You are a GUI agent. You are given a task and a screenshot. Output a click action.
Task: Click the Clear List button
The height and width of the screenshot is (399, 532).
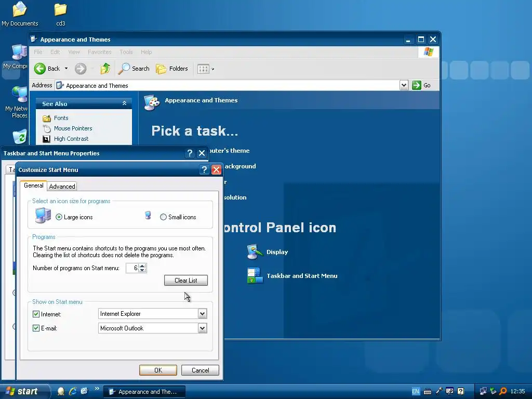coord(186,280)
